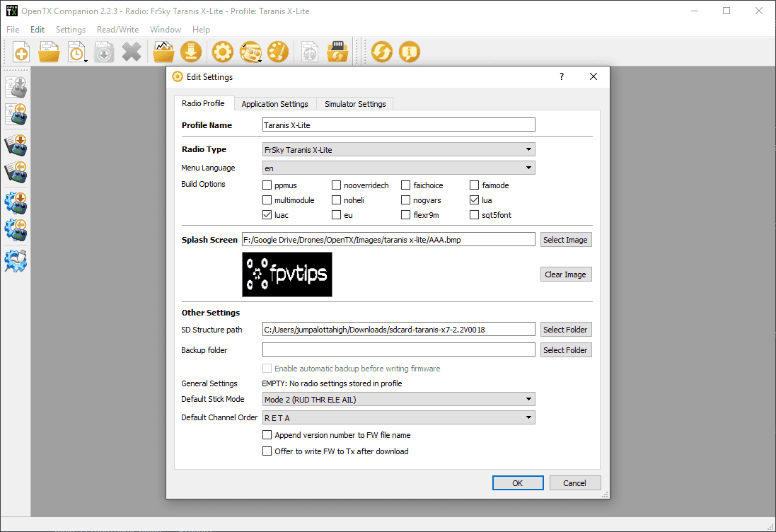Check Offer to write FW to Tx after download
Viewport: 776px width, 532px height.
point(267,451)
